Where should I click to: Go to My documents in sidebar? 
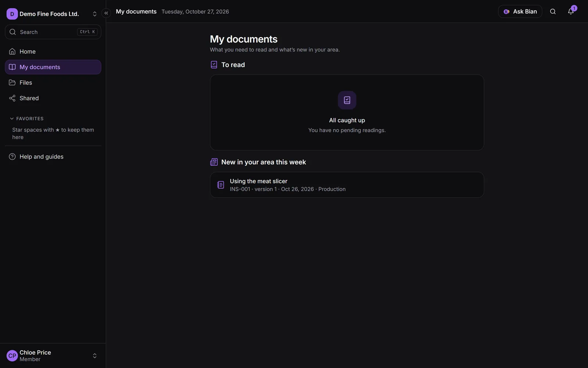53,67
